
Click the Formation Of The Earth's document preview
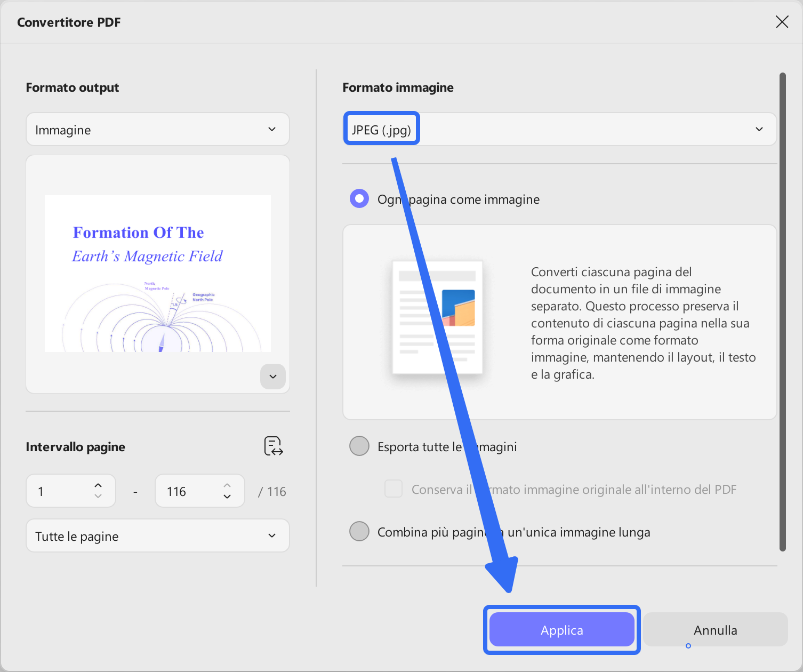coord(158,274)
